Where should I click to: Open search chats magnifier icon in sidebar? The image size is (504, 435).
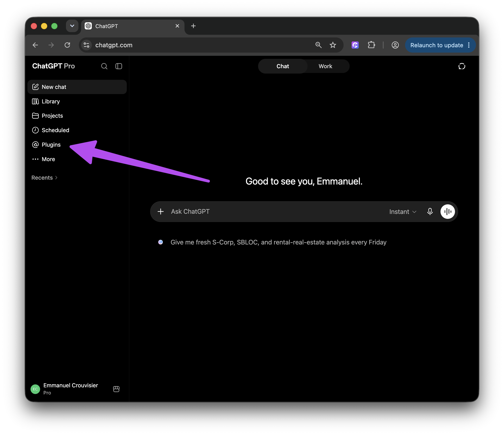[x=104, y=66]
